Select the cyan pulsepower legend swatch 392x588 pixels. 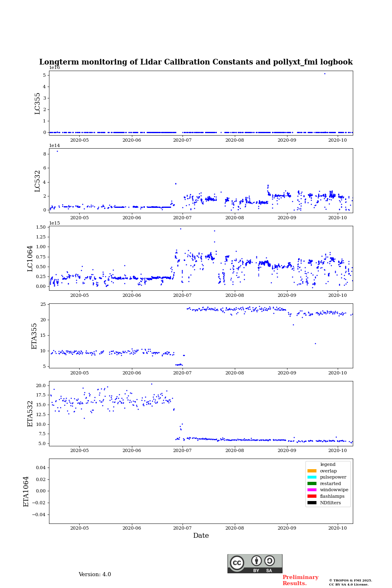point(312,477)
